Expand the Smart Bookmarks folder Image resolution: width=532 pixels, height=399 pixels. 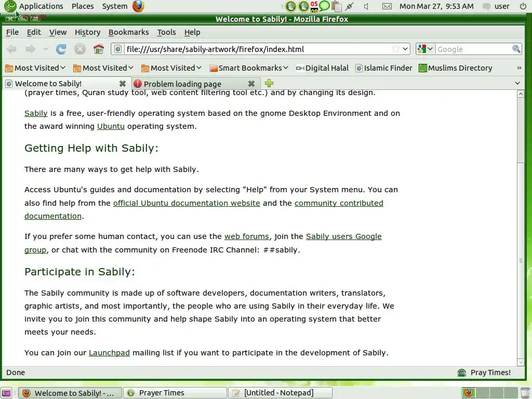pos(249,68)
